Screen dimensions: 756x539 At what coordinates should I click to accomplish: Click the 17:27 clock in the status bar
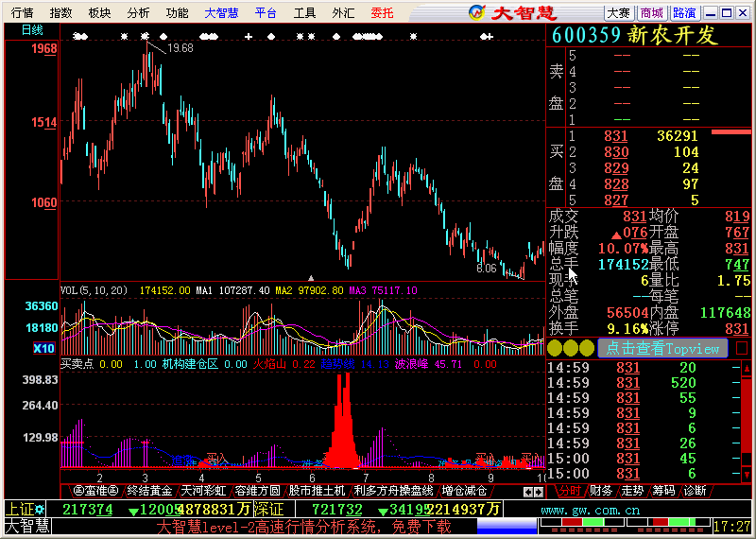732,526
